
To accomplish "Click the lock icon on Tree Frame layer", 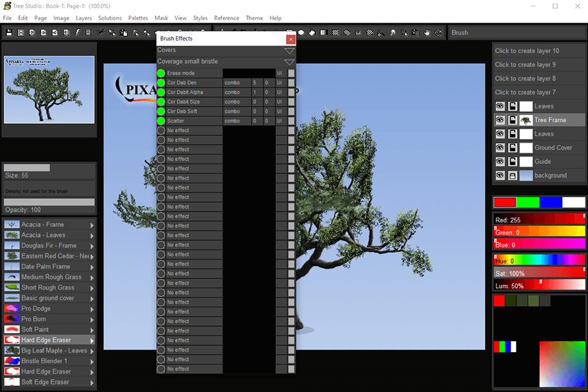I will click(513, 120).
